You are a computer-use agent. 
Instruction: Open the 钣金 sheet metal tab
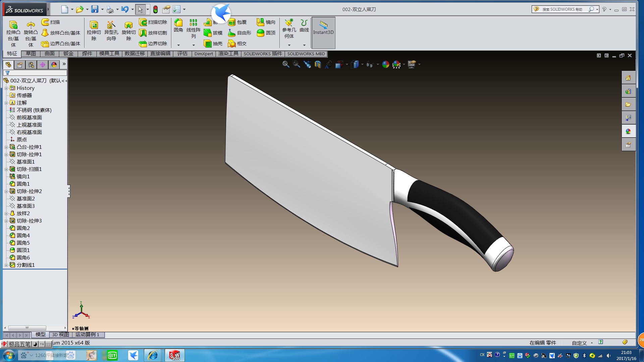(68, 54)
